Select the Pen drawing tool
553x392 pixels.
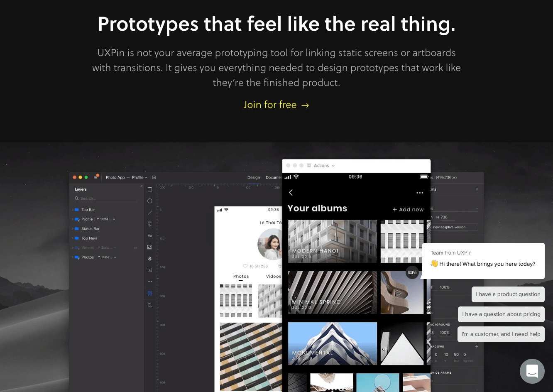tap(150, 224)
